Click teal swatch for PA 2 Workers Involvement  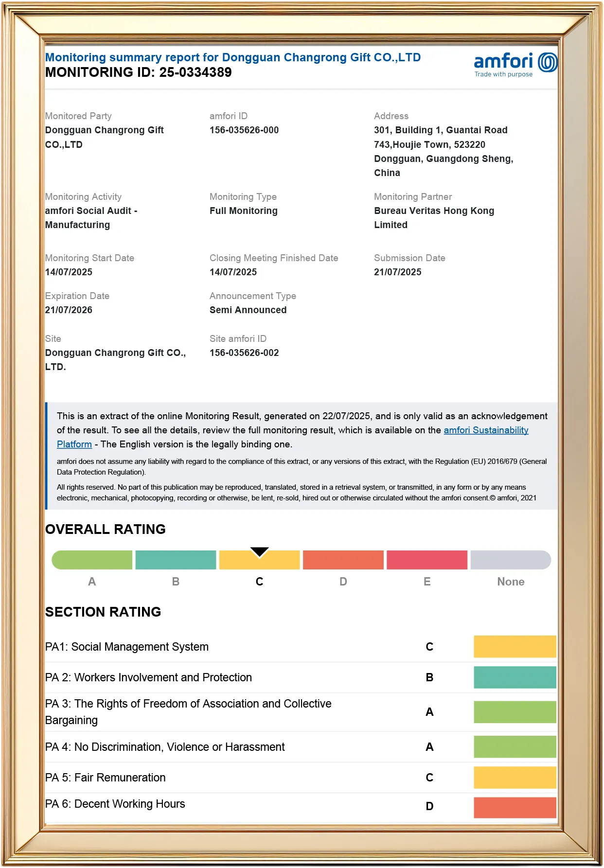coord(515,677)
